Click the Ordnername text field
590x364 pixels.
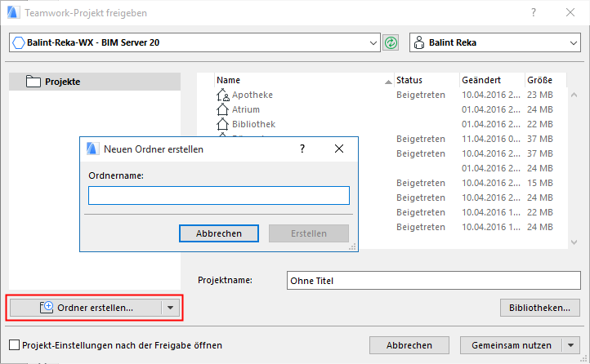point(218,195)
